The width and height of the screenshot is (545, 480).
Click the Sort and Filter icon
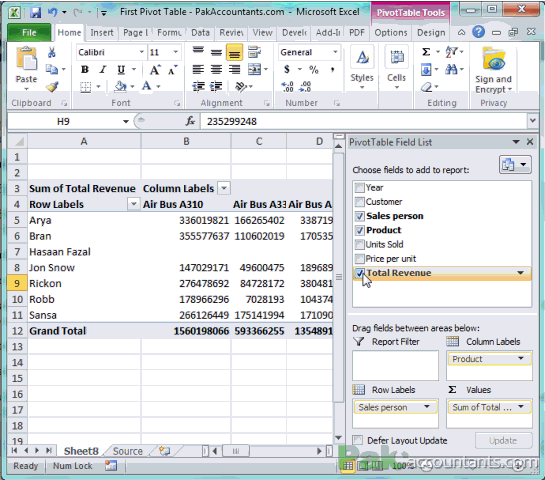452,52
